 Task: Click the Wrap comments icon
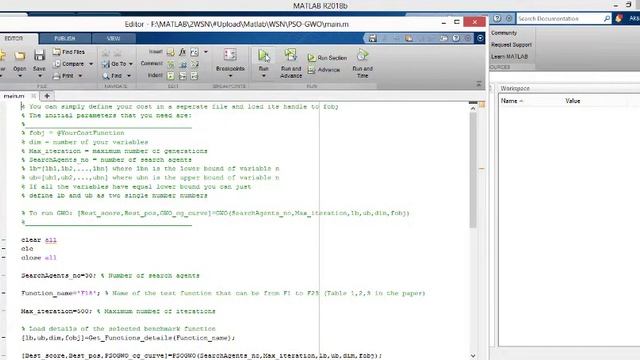(194, 64)
